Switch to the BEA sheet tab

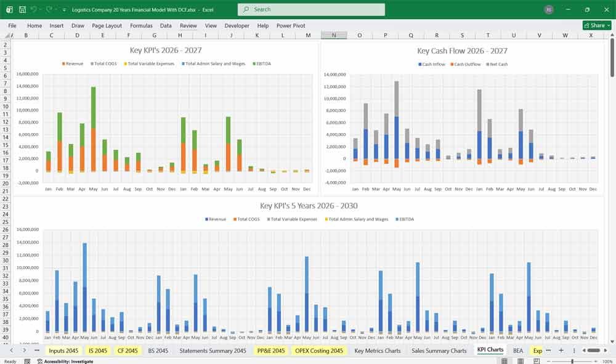(518, 350)
